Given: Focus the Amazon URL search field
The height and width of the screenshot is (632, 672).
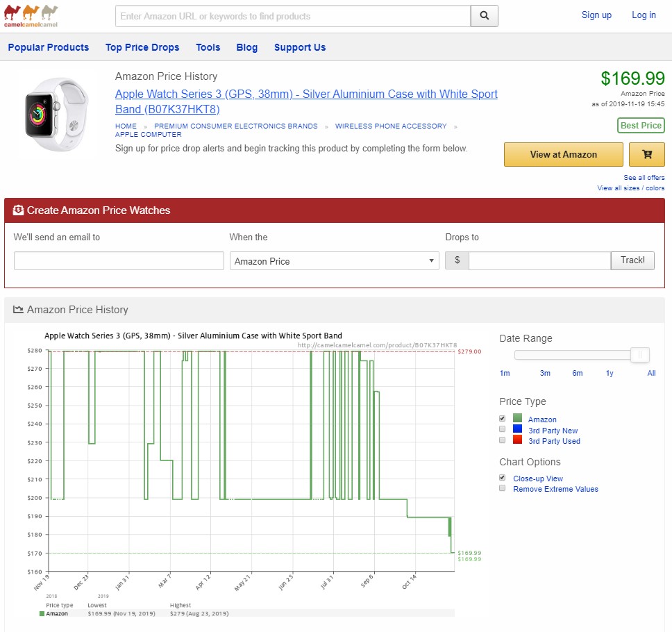Looking at the screenshot, I should pos(293,16).
